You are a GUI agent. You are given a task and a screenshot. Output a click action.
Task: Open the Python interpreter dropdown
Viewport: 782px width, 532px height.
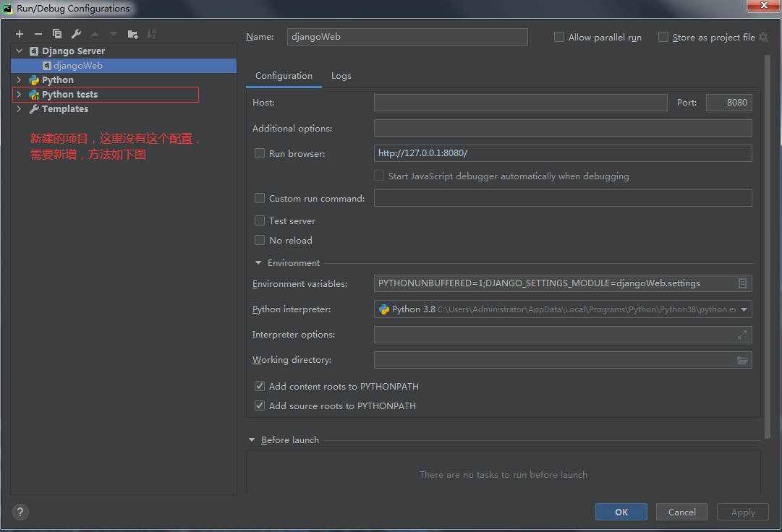[744, 309]
